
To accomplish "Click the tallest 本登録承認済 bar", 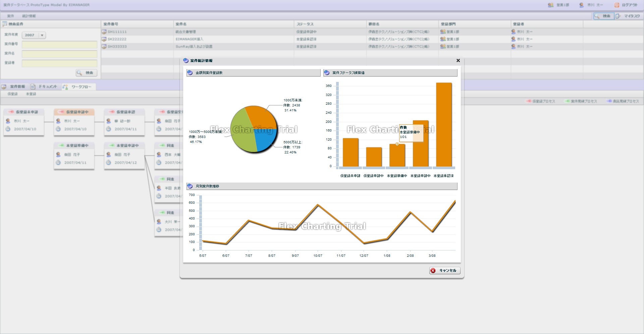I will (x=444, y=125).
